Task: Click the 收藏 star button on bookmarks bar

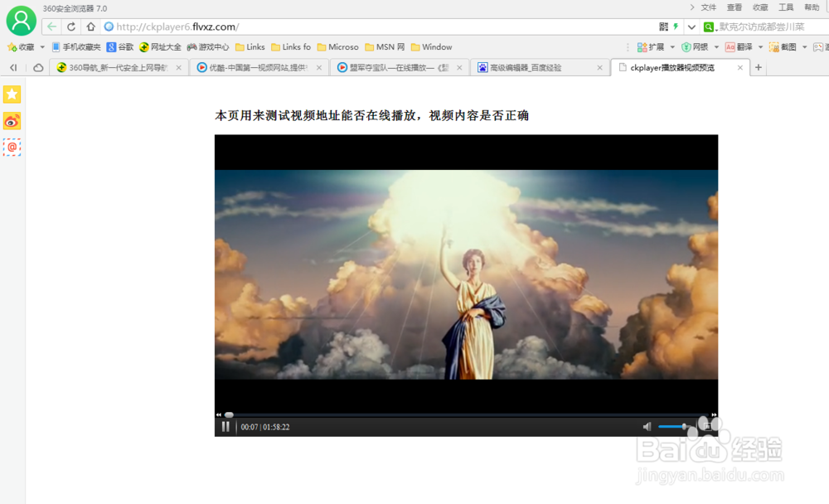Action: tap(21, 47)
